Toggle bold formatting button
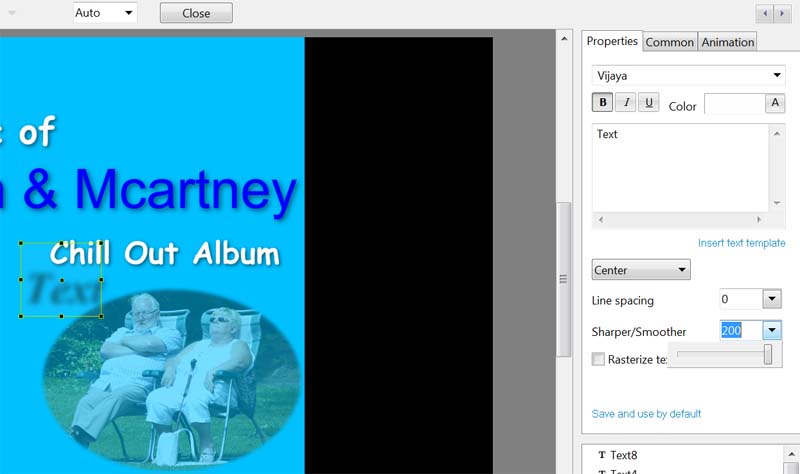Image resolution: width=800 pixels, height=474 pixels. pyautogui.click(x=603, y=102)
